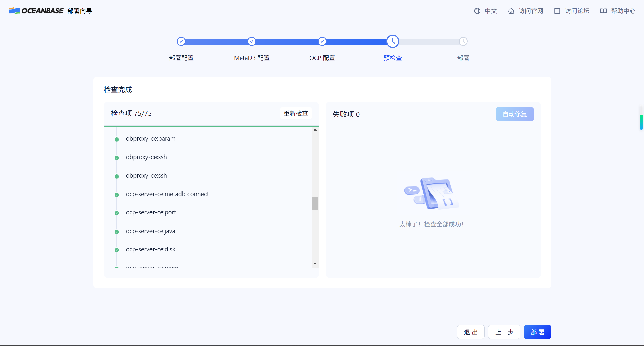Click the forum list icon
Viewport: 644px width, 346px height.
(x=557, y=11)
